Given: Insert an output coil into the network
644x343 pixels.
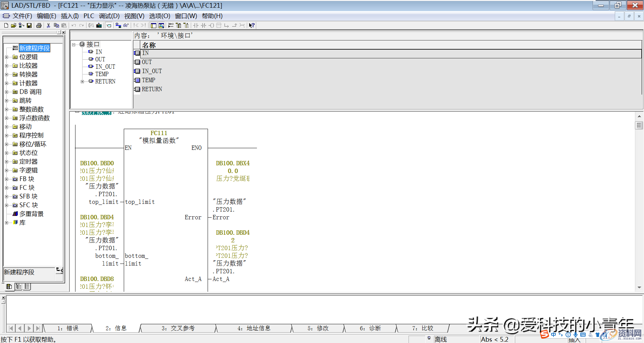Looking at the screenshot, I should tap(212, 25).
